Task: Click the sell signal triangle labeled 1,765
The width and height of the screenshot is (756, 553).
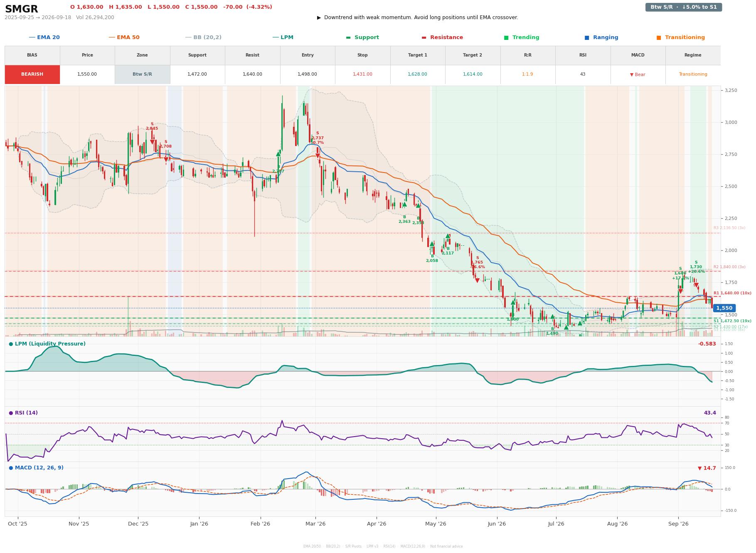Action: point(477,281)
